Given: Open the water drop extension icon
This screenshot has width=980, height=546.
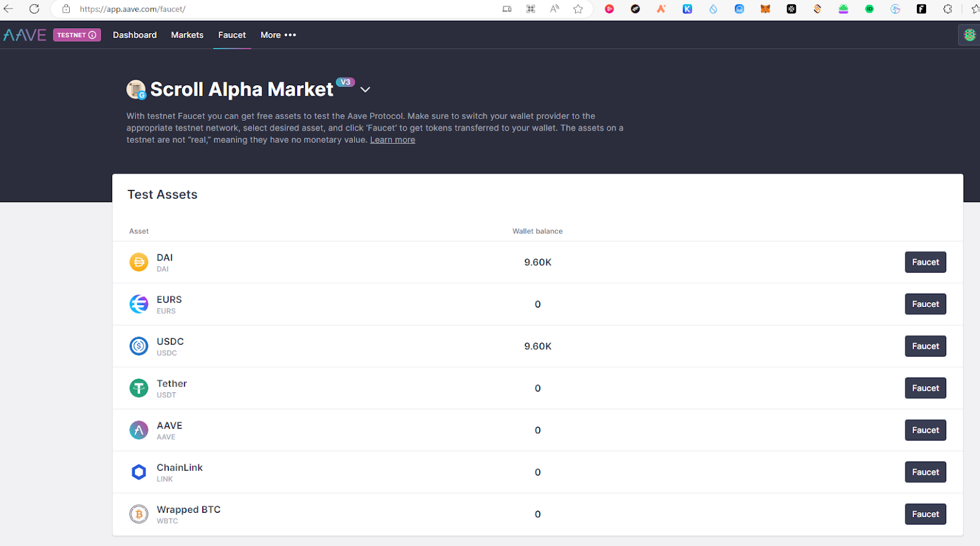Looking at the screenshot, I should pos(713,9).
